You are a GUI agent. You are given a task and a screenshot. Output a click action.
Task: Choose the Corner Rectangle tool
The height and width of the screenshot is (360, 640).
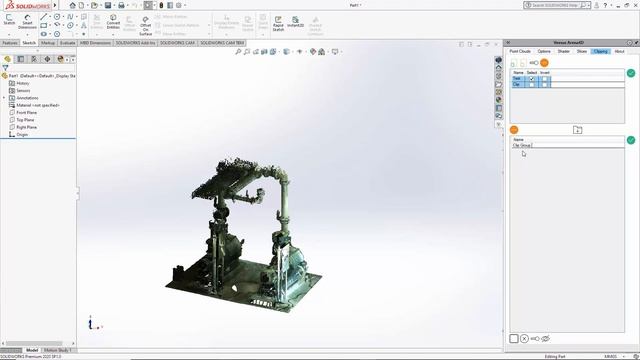click(44, 25)
